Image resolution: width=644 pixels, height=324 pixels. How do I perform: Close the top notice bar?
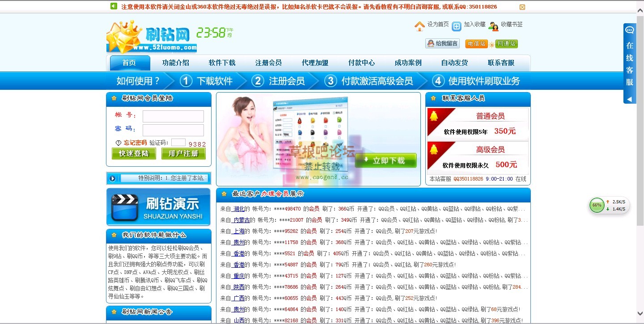tap(522, 7)
